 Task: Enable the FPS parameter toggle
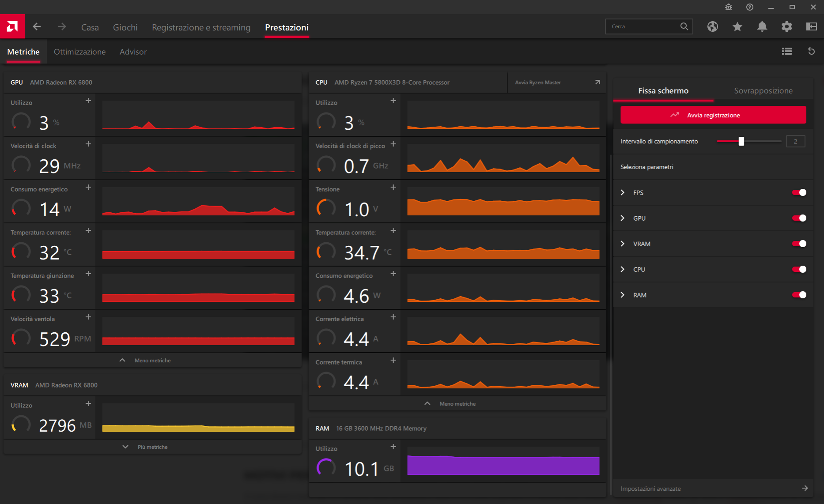click(798, 192)
